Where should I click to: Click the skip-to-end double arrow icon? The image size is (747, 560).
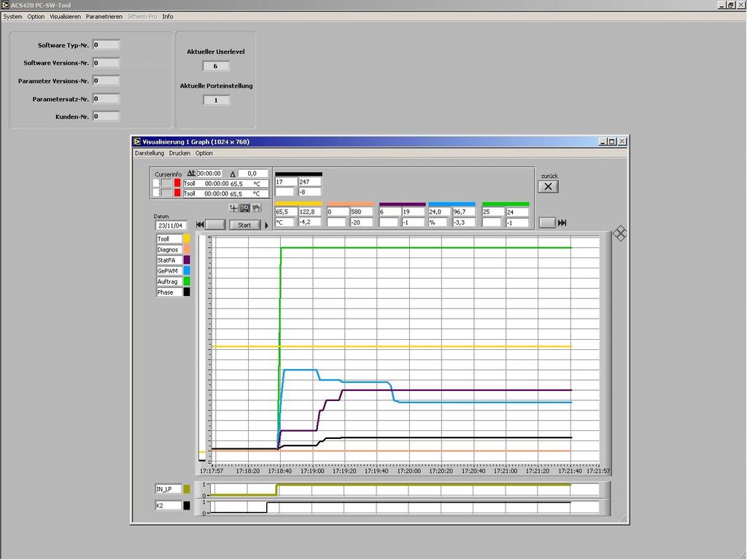tap(562, 223)
